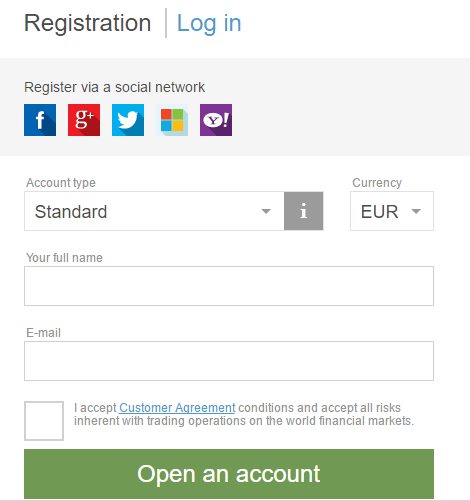Focus the Your full name field

(229, 286)
